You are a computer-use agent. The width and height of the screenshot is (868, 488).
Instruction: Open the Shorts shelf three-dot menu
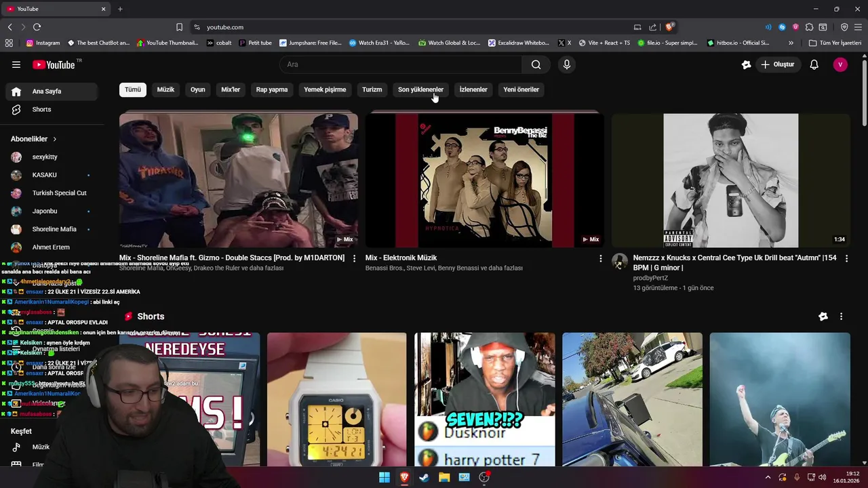tap(841, 317)
